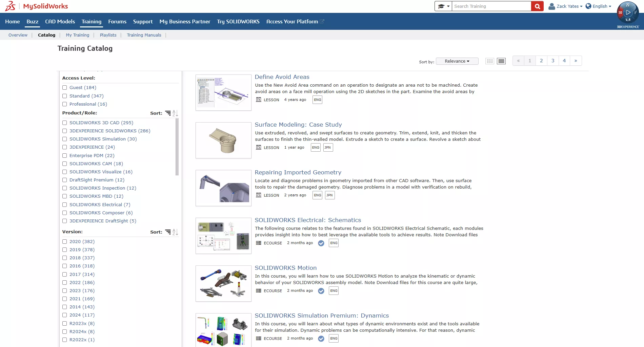Click ENG tag for Simulation Premium: Dynamics
This screenshot has width=644, height=347.
tap(334, 338)
